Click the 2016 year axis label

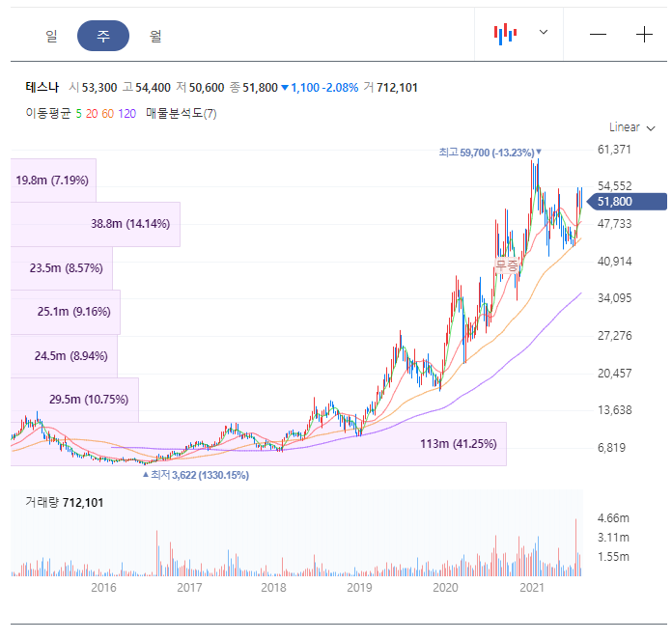tap(103, 588)
